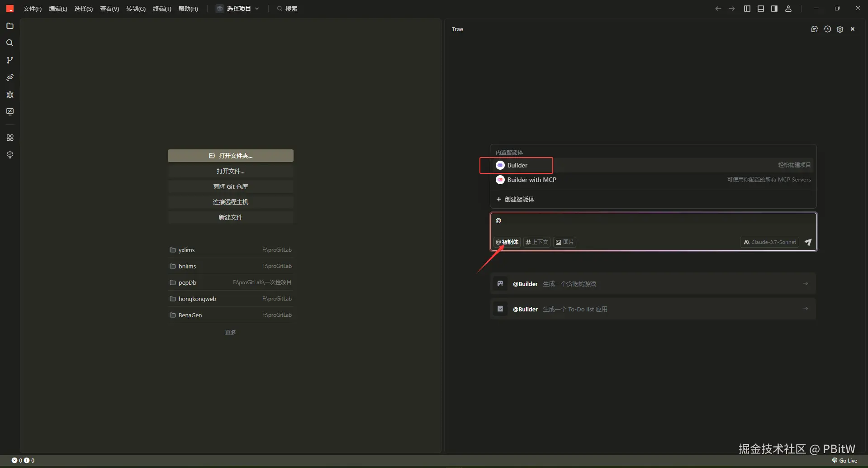Open chat history in the Trae panel

pos(827,29)
